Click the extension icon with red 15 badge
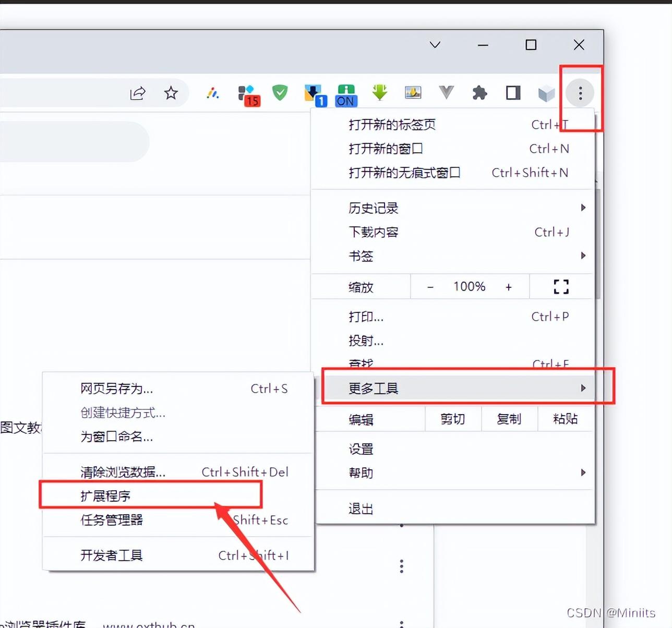 click(x=249, y=95)
